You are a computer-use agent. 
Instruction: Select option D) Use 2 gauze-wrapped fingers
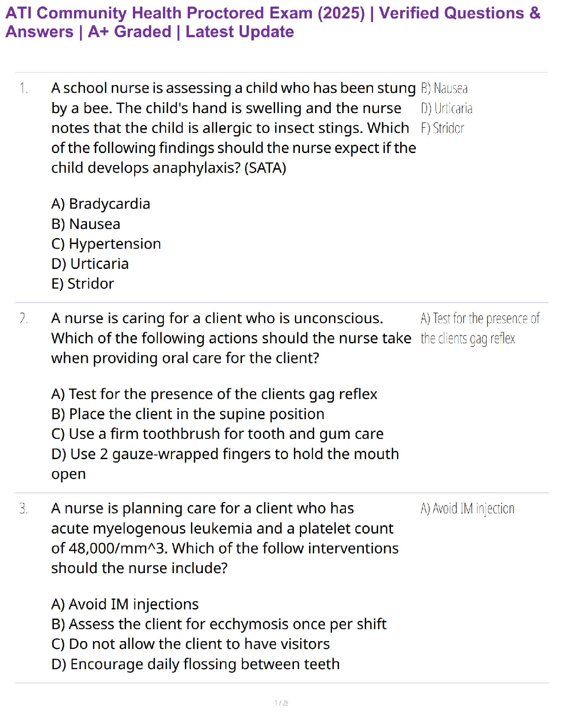(225, 454)
